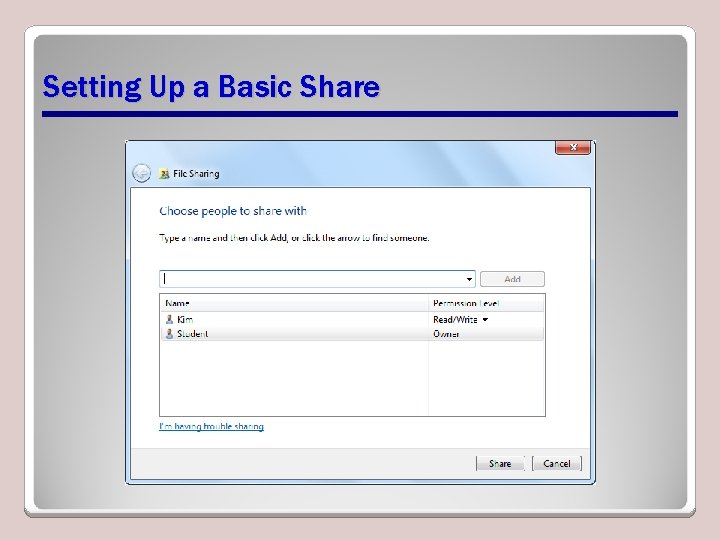Click the Permission Level column header
Viewport: 720px width, 540px height.
tap(487, 304)
